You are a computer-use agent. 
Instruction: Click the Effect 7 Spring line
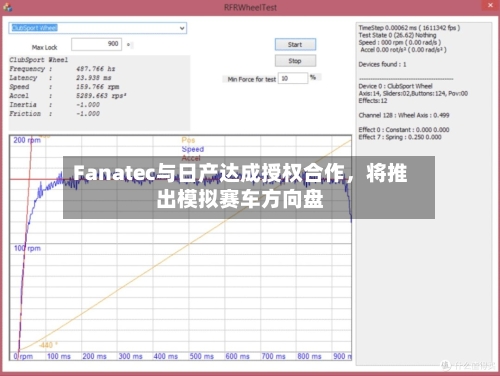point(400,137)
